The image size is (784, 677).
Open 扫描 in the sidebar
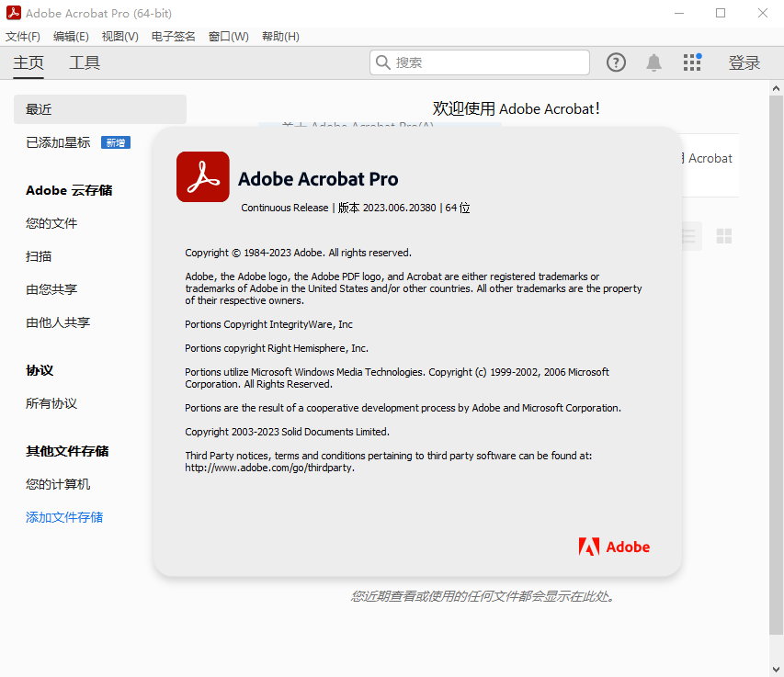coord(39,256)
